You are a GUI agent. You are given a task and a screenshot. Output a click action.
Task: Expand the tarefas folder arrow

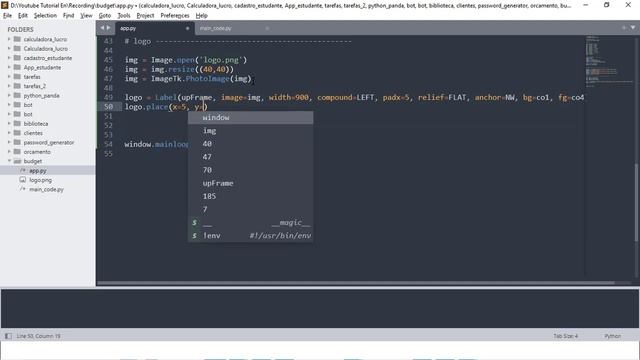point(9,77)
